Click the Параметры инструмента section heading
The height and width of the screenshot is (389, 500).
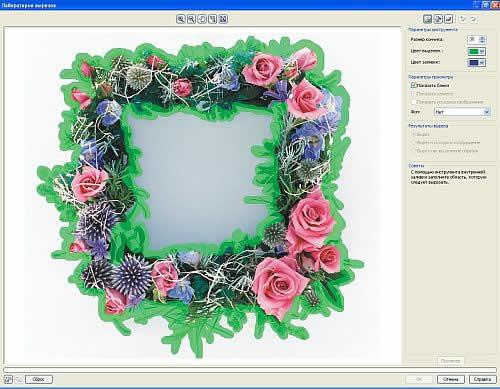[x=433, y=30]
